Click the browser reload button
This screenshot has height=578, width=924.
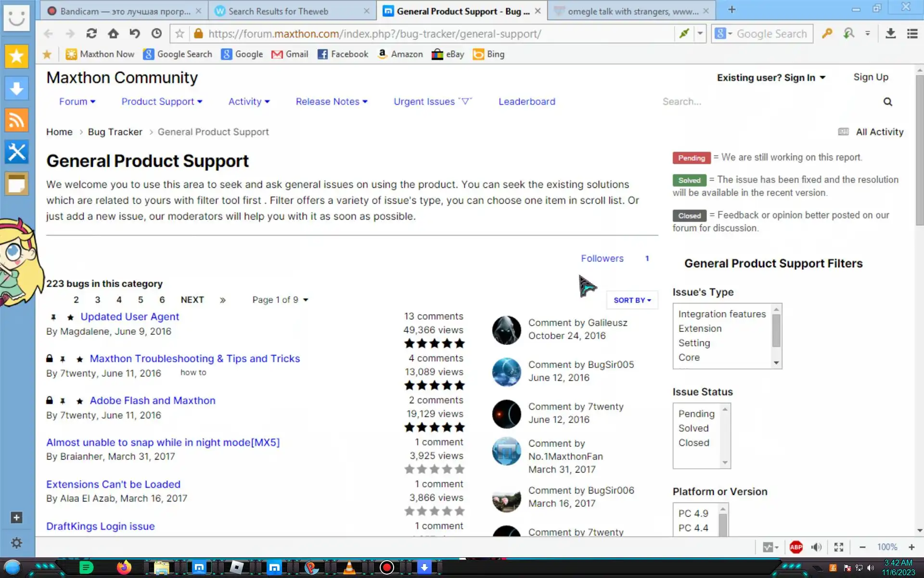[91, 34]
